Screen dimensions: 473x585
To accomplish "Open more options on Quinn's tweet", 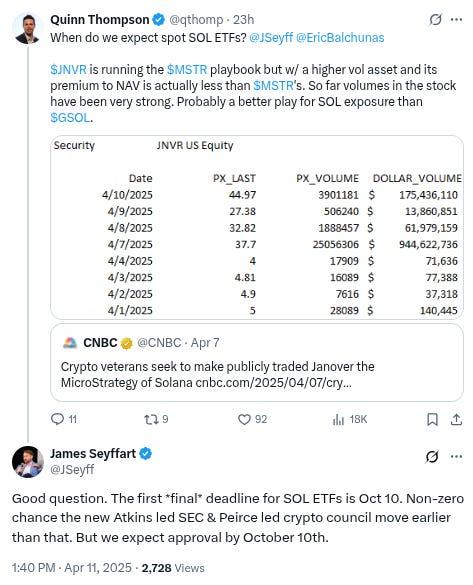I will coord(457,19).
